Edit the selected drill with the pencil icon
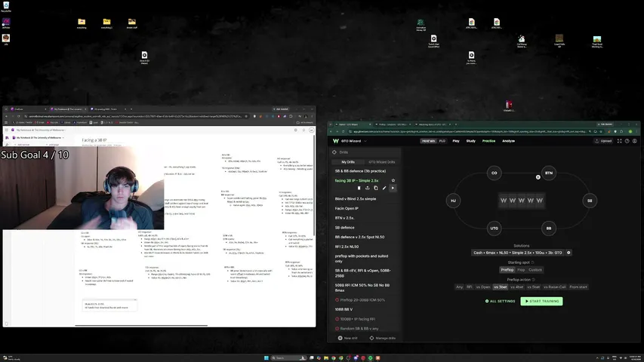Image resolution: width=644 pixels, height=362 pixels. pos(384,188)
